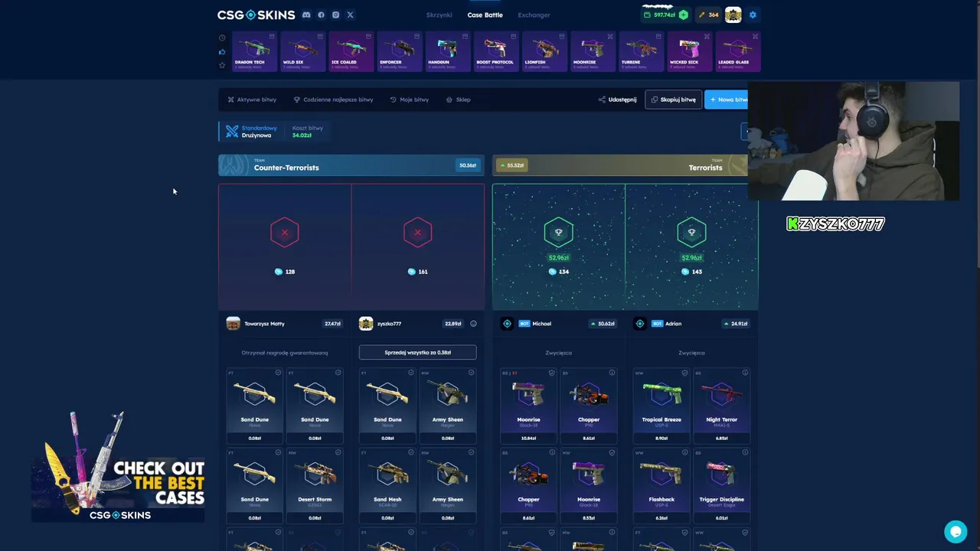Open the Sklep section
This screenshot has width=980, height=551.
point(459,99)
